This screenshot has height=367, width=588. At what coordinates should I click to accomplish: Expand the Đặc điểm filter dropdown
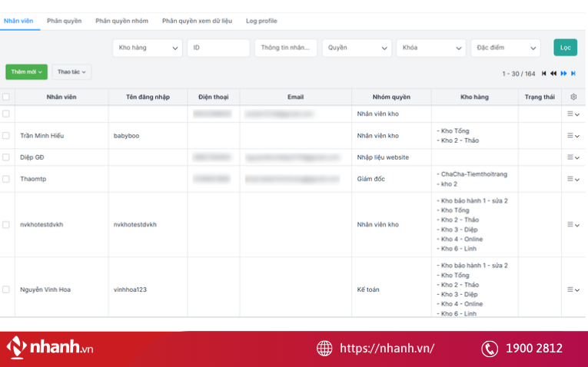[x=506, y=48]
